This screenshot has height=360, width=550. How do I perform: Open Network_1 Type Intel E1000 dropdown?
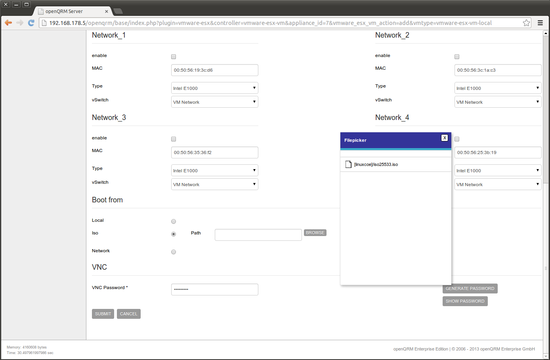tap(215, 88)
